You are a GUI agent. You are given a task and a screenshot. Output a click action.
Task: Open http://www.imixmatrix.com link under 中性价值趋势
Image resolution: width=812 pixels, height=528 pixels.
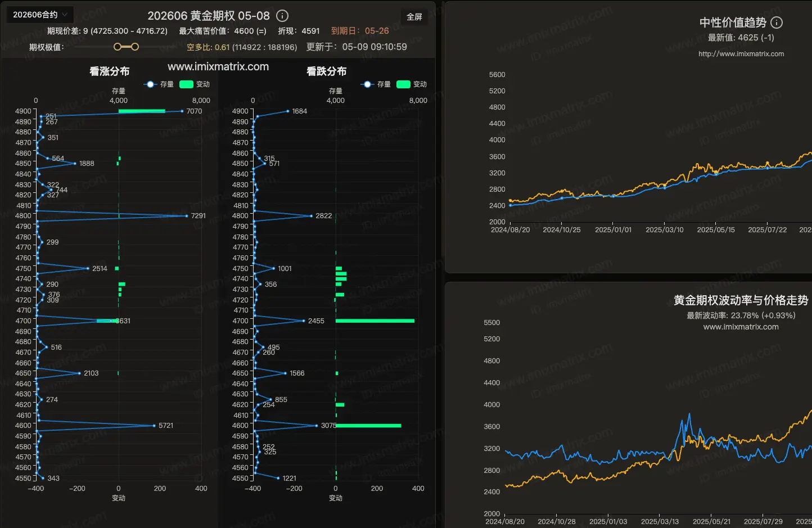click(x=741, y=54)
